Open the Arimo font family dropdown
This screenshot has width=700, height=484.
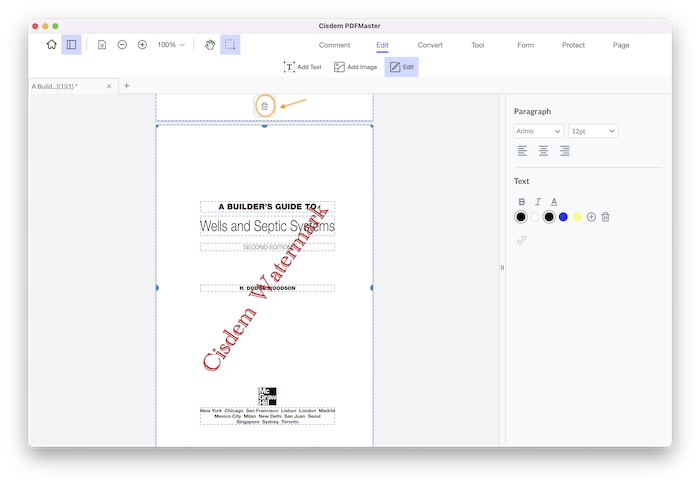click(539, 131)
